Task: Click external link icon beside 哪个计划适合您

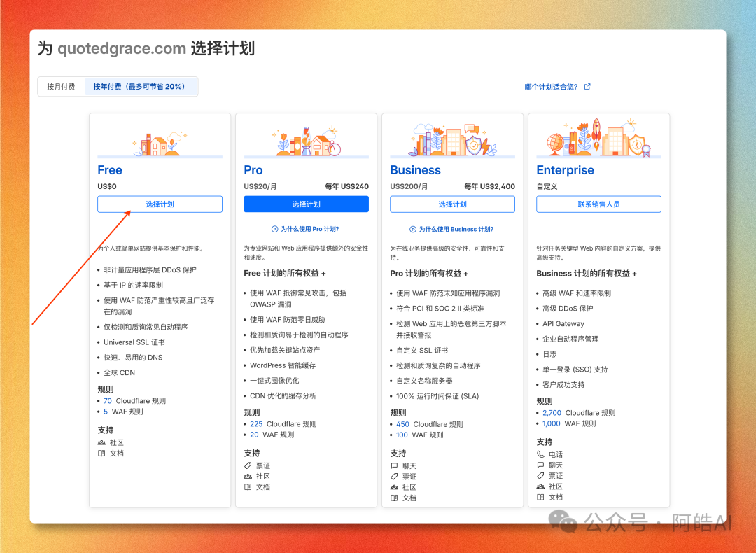Action: (587, 87)
